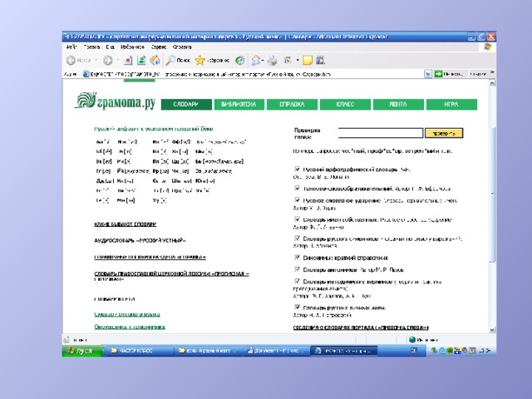
Task: Open the green СПРАВКА site tab
Action: (x=292, y=105)
